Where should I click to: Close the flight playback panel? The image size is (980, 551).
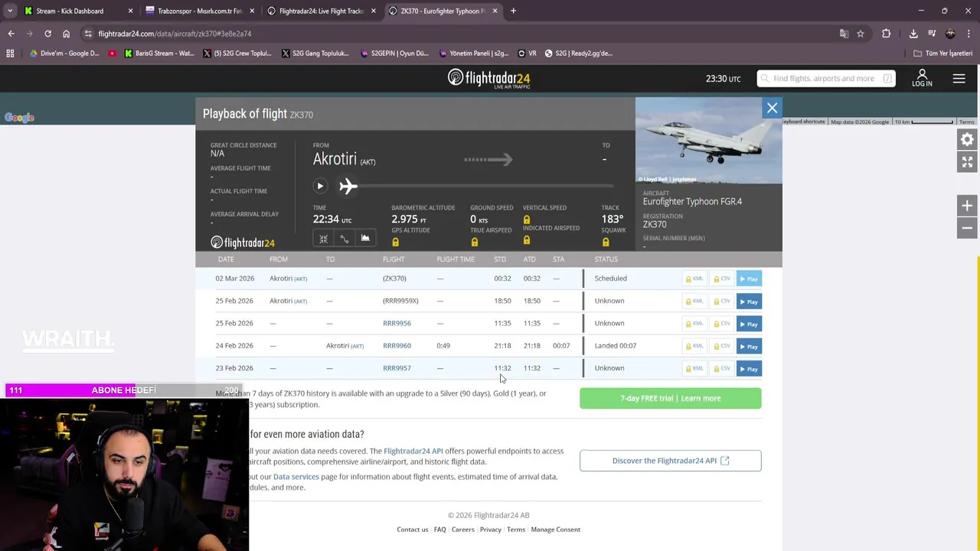click(x=772, y=108)
